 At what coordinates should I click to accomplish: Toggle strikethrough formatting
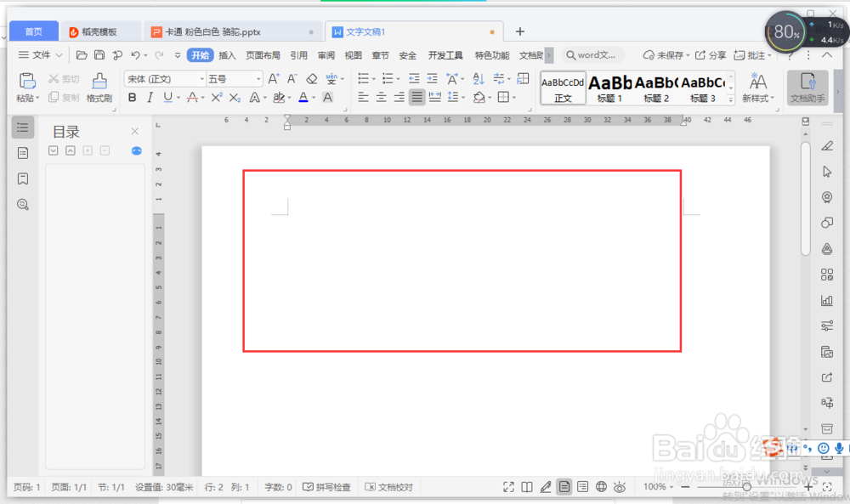[x=192, y=98]
